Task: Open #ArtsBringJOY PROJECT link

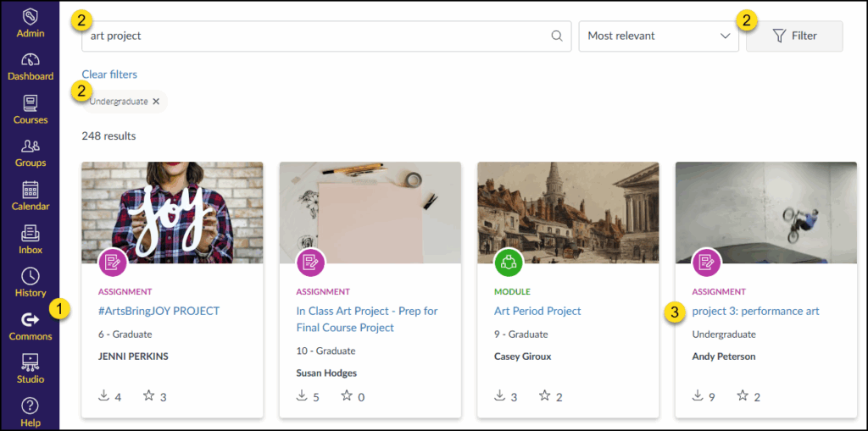Action: point(159,311)
